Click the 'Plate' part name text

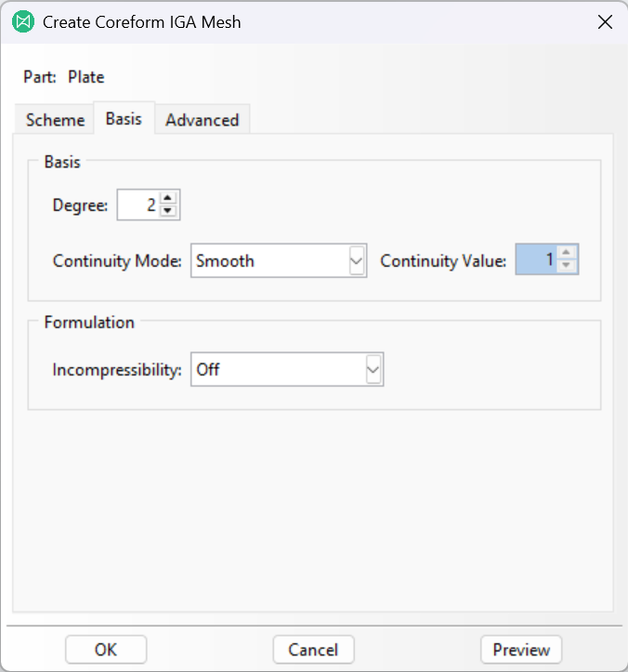86,77
